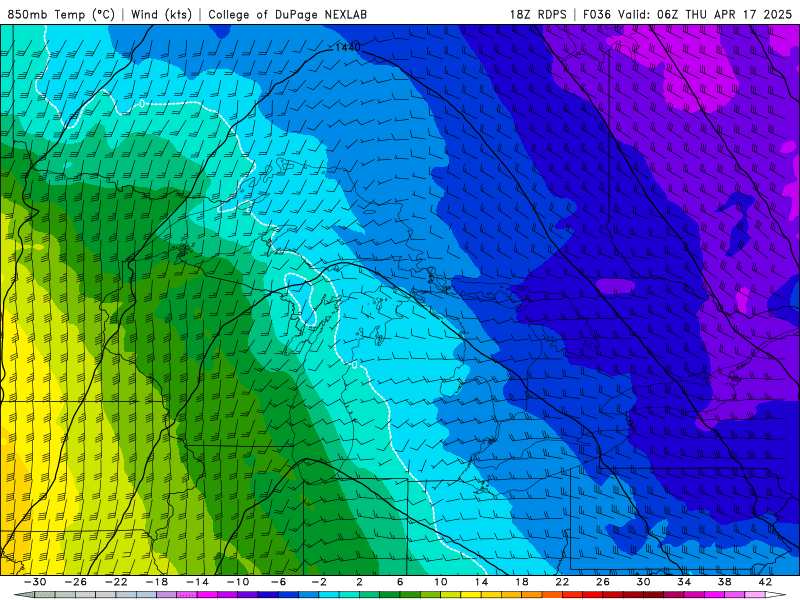Select the Wind (kts) title label
800x600 pixels.
(161, 14)
